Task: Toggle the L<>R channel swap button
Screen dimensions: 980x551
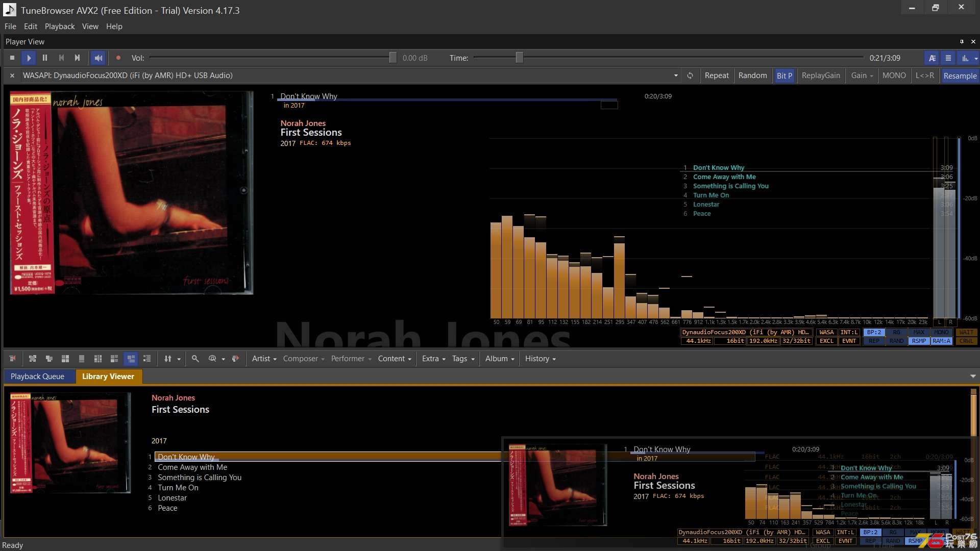Action: (924, 76)
